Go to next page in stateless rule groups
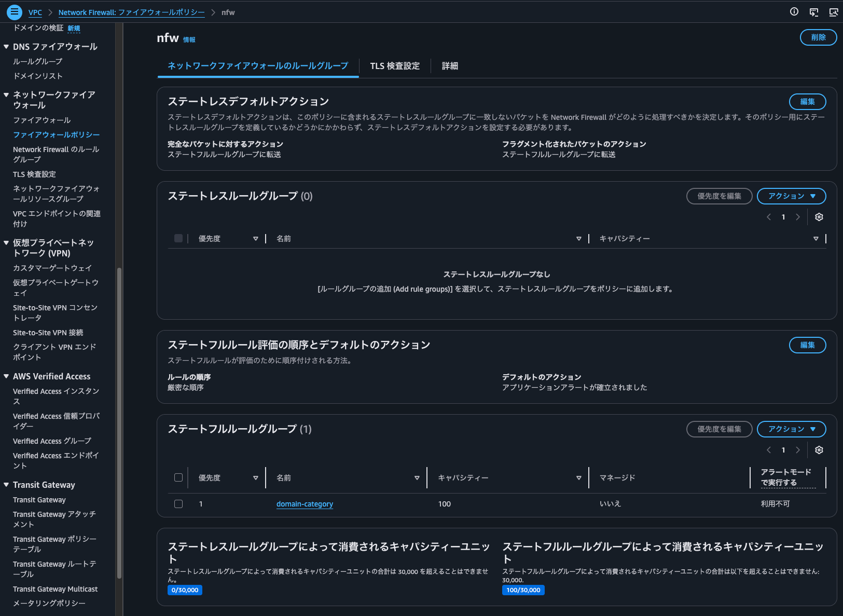This screenshot has height=616, width=843. coord(798,217)
